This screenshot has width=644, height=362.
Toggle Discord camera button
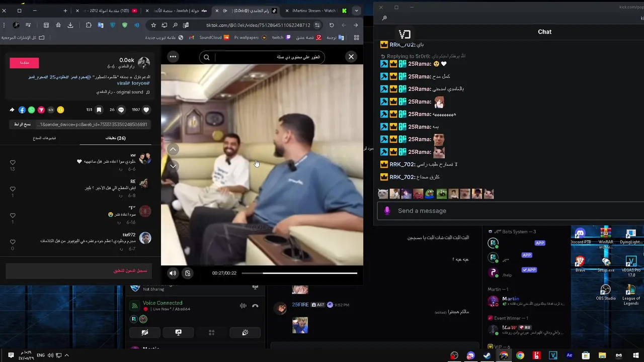coord(145,332)
